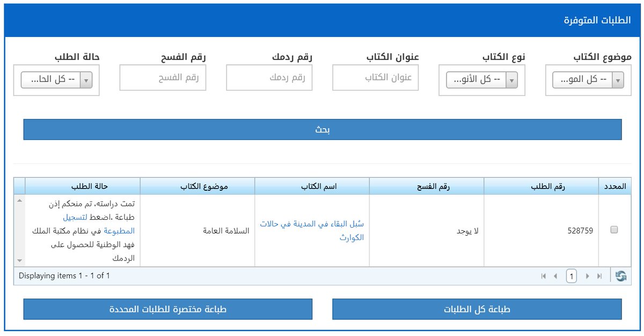
Task: Click status cell scrollbar down arrow
Action: pyautogui.click(x=20, y=260)
